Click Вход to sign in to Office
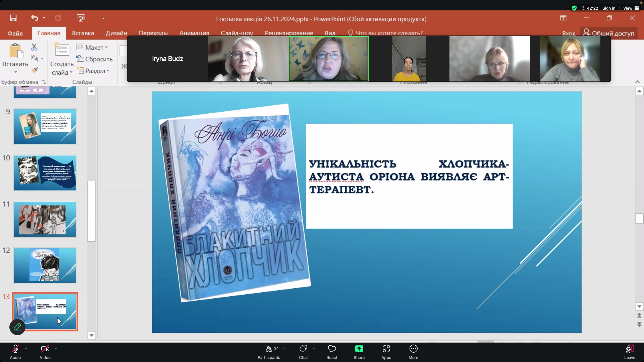 pyautogui.click(x=569, y=33)
